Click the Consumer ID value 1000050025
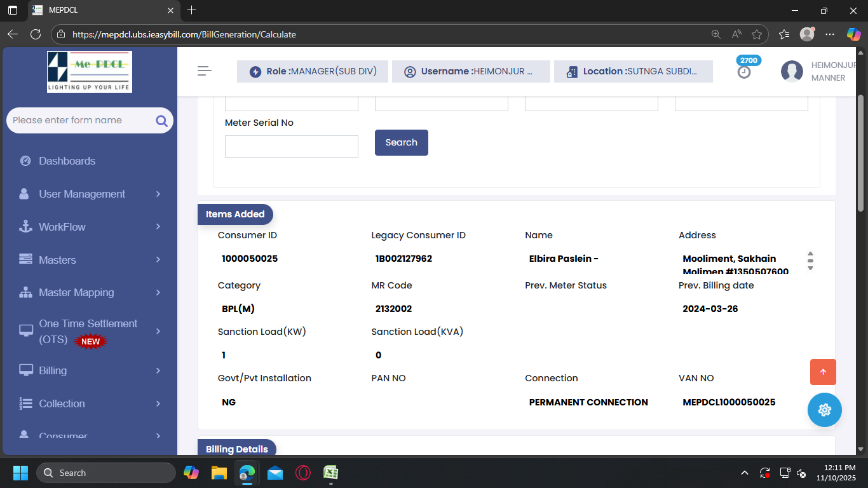Image resolution: width=868 pixels, height=488 pixels. pyautogui.click(x=250, y=259)
